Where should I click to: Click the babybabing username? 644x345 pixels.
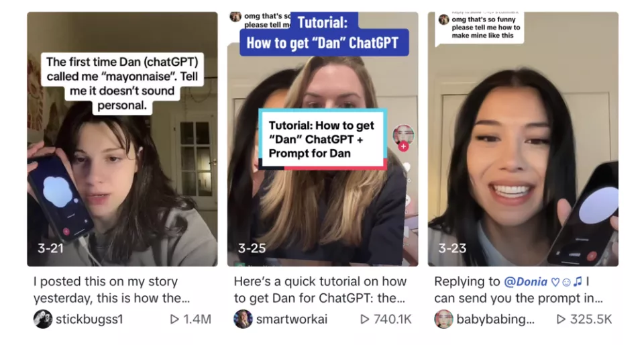[495, 319]
